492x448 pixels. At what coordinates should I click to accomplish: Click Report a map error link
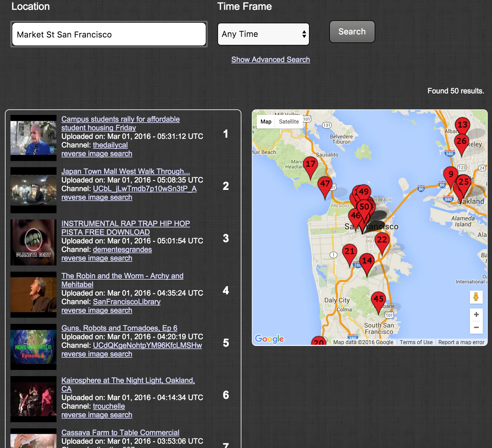[x=461, y=342]
